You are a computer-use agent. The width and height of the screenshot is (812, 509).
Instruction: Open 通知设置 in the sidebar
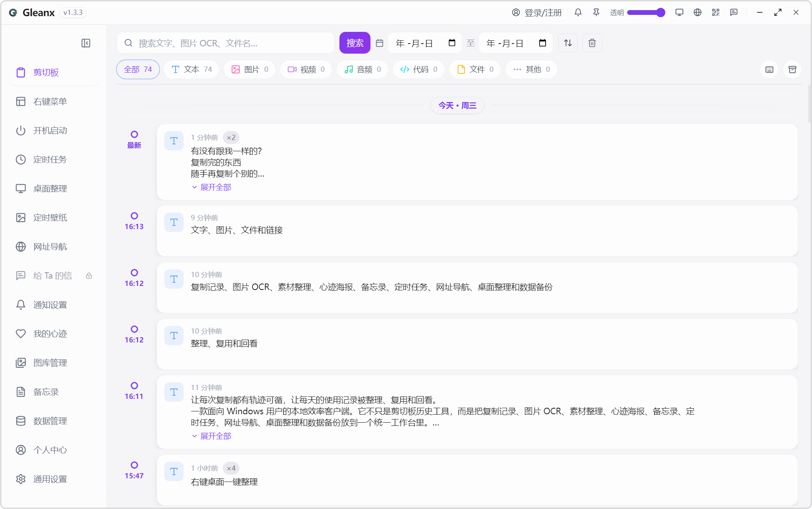[x=54, y=305]
